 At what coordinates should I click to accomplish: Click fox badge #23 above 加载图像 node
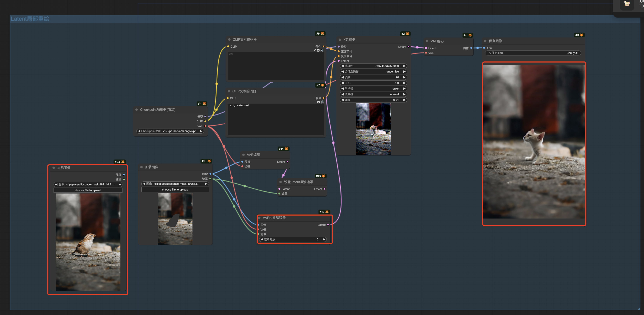(x=122, y=162)
